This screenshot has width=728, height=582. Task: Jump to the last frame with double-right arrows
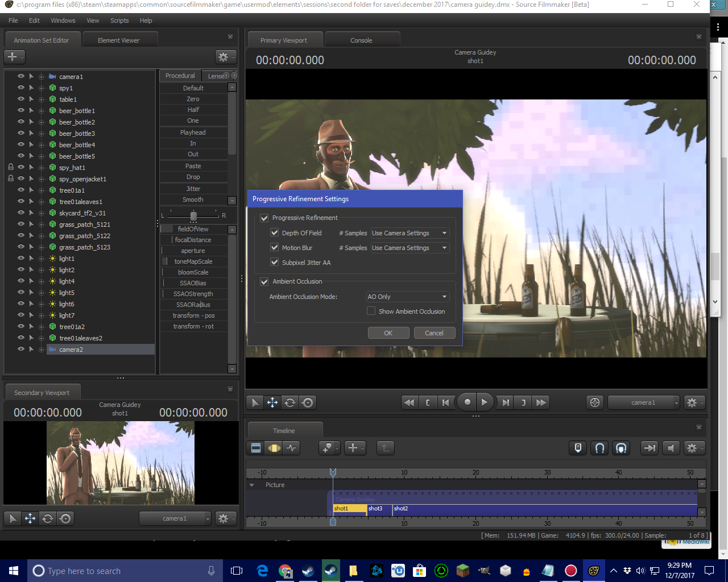coord(541,402)
